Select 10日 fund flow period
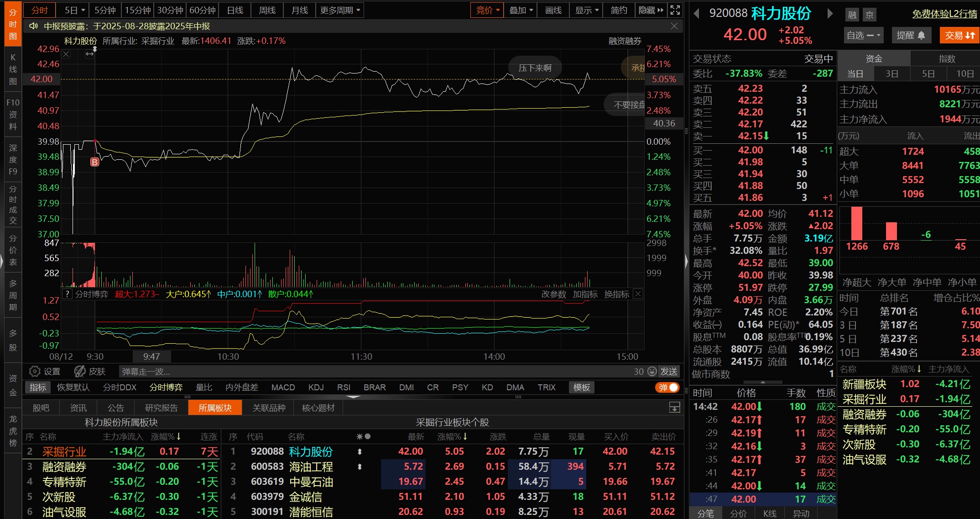 point(964,73)
